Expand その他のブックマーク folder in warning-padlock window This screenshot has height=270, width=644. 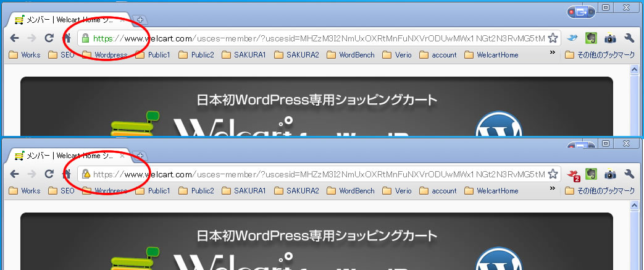coord(600,191)
